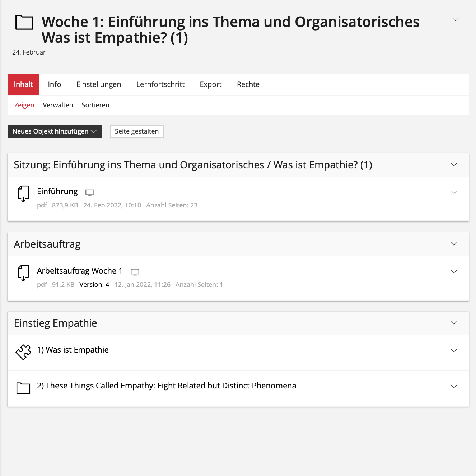Image resolution: width=476 pixels, height=476 pixels.
Task: Click the folder icon beside the Woche 1 title
Action: pyautogui.click(x=24, y=23)
